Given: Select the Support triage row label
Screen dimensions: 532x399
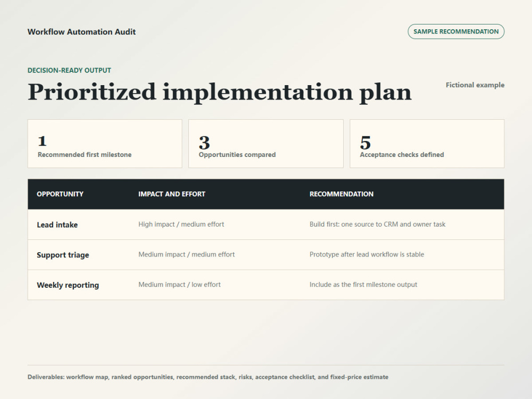Looking at the screenshot, I should [x=63, y=255].
